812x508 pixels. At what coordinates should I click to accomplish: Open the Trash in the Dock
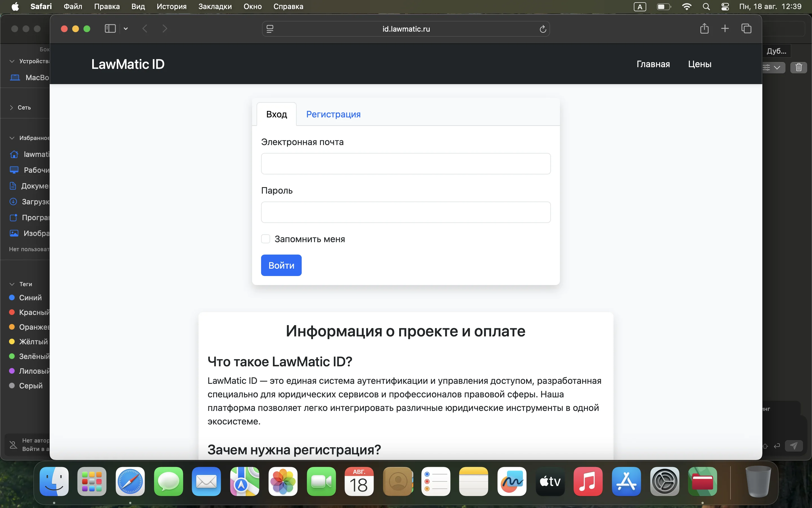pos(758,481)
